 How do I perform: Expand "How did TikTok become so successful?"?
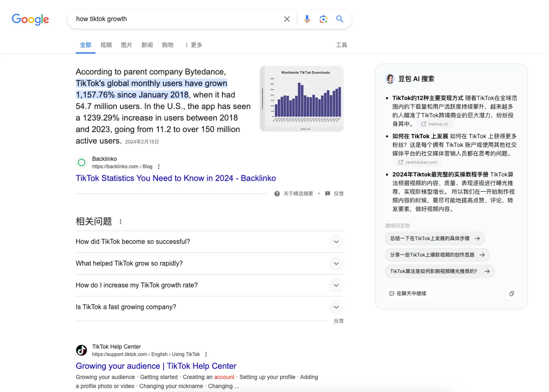336,242
